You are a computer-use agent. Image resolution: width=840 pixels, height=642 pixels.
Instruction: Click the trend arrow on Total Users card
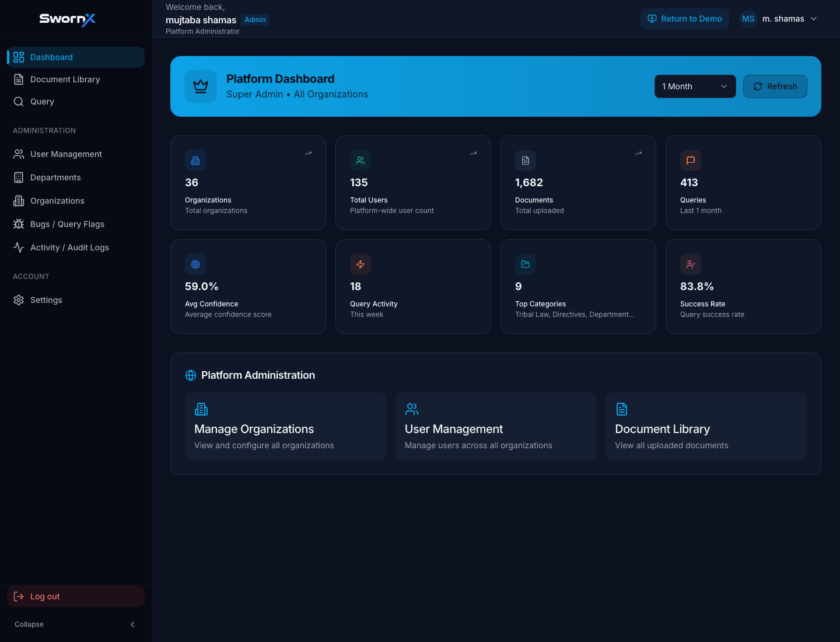[x=473, y=153]
